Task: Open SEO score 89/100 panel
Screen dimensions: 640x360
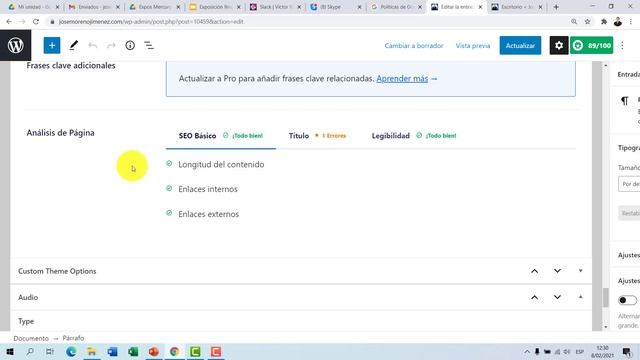Action: click(x=591, y=45)
